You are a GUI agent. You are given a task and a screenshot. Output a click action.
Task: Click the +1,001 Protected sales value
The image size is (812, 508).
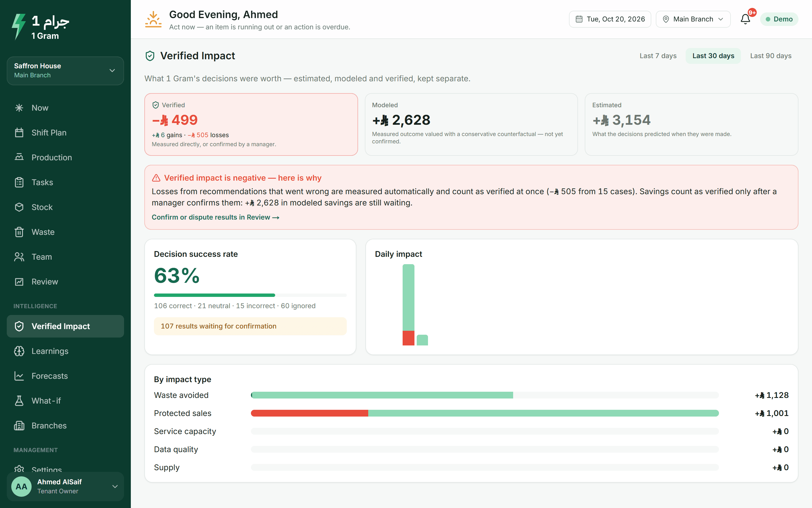(772, 413)
